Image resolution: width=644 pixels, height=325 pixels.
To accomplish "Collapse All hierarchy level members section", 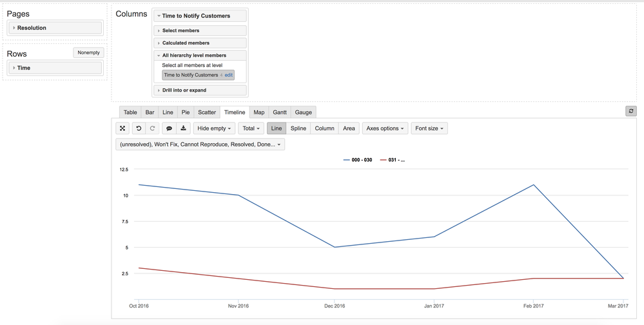I will [200, 55].
